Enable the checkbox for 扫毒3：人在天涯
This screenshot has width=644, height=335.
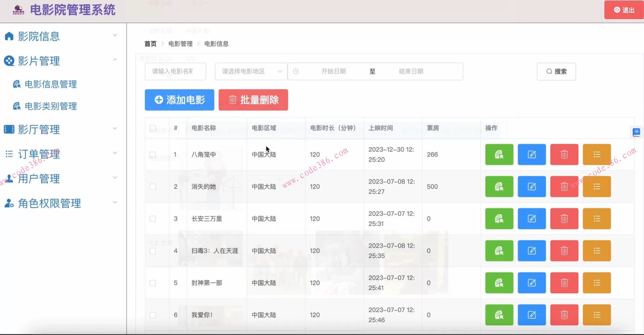pyautogui.click(x=152, y=251)
